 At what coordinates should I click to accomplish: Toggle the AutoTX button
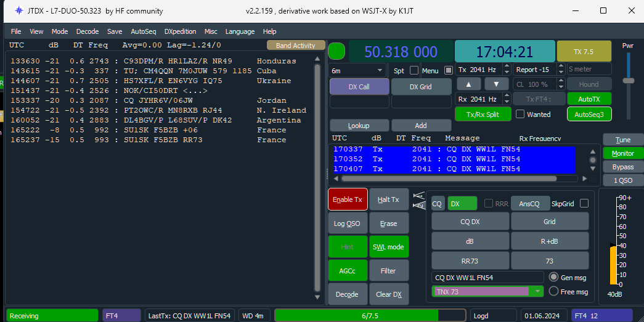click(x=589, y=99)
